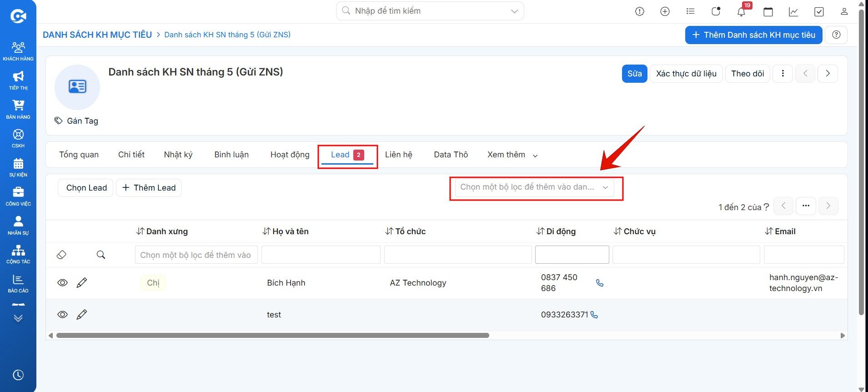Open the Báo cáo reports module

(x=18, y=283)
